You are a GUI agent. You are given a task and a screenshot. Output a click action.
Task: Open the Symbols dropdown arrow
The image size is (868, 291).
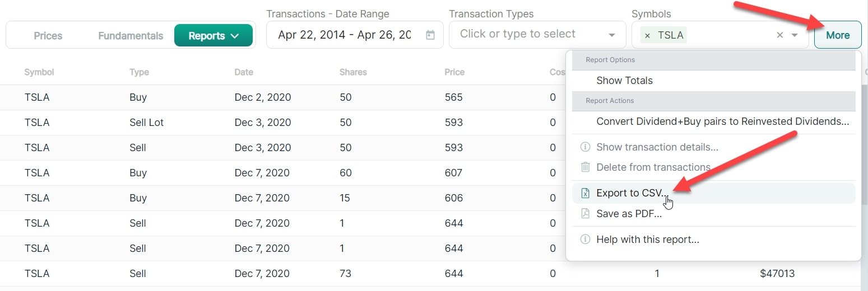click(795, 35)
